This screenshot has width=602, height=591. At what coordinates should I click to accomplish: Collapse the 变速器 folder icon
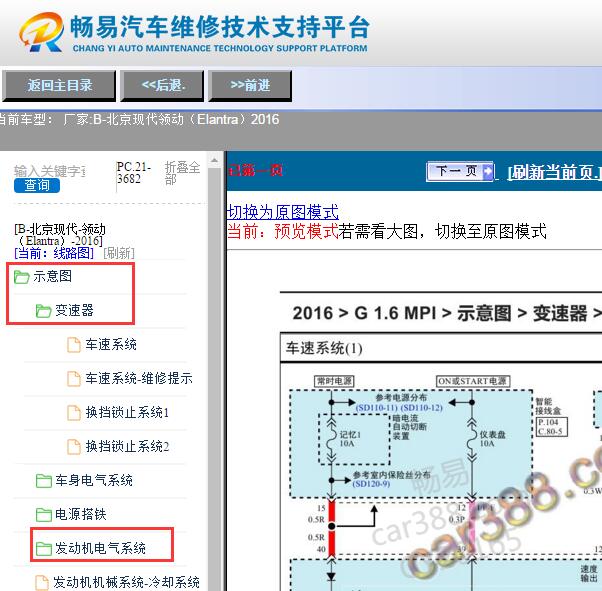coord(43,311)
